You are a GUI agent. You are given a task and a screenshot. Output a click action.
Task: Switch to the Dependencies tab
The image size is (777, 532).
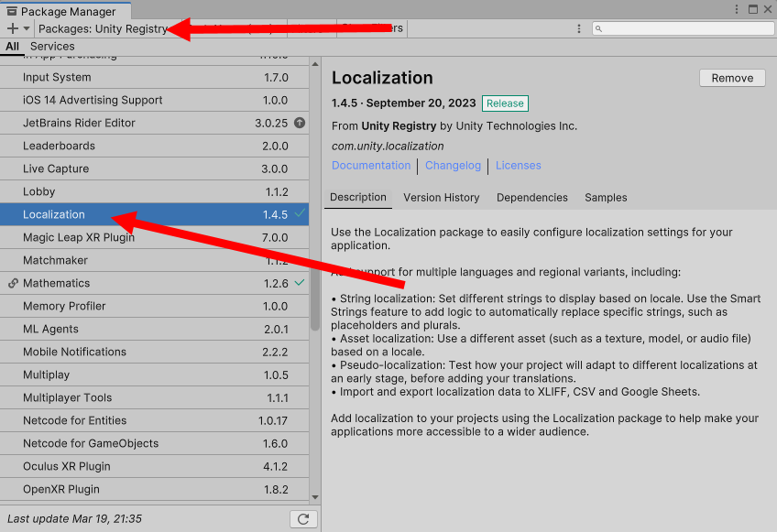click(x=532, y=198)
